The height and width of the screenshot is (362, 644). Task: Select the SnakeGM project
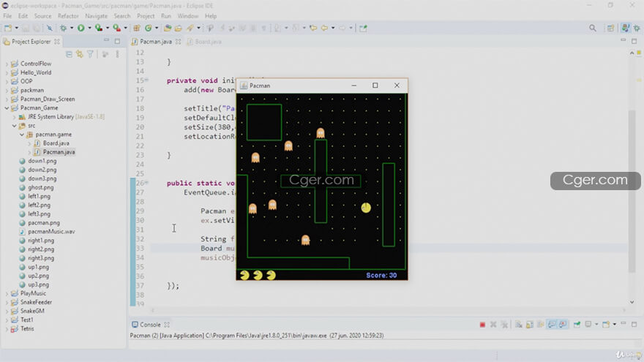coord(28,311)
